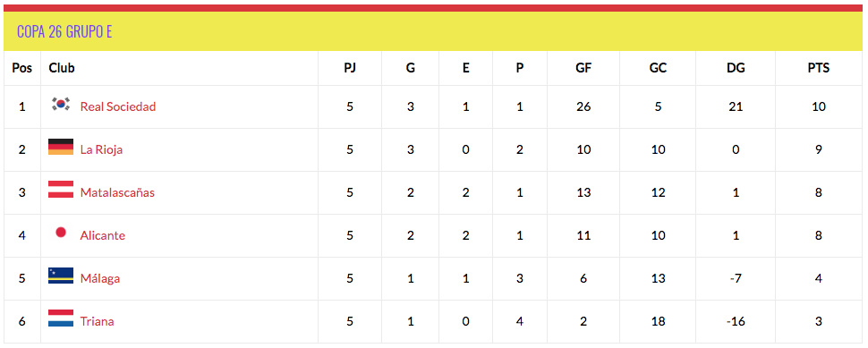
Task: Click the Austria flag beside Matalascañas
Action: pyautogui.click(x=61, y=190)
